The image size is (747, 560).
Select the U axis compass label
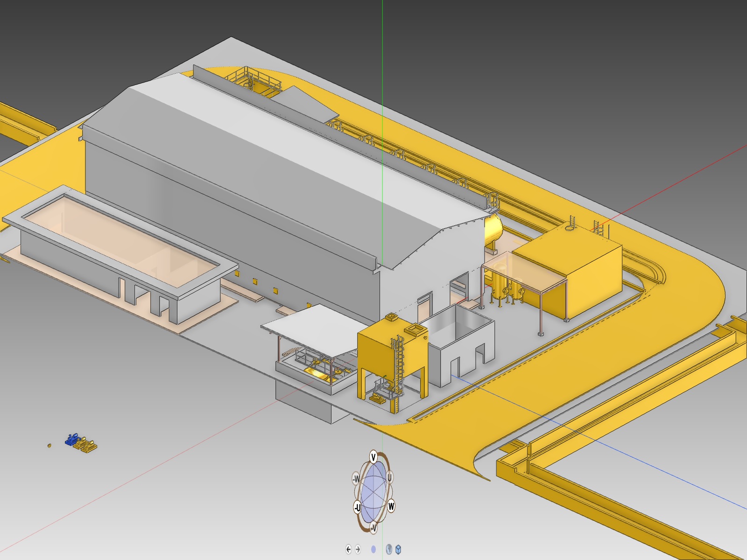[389, 477]
